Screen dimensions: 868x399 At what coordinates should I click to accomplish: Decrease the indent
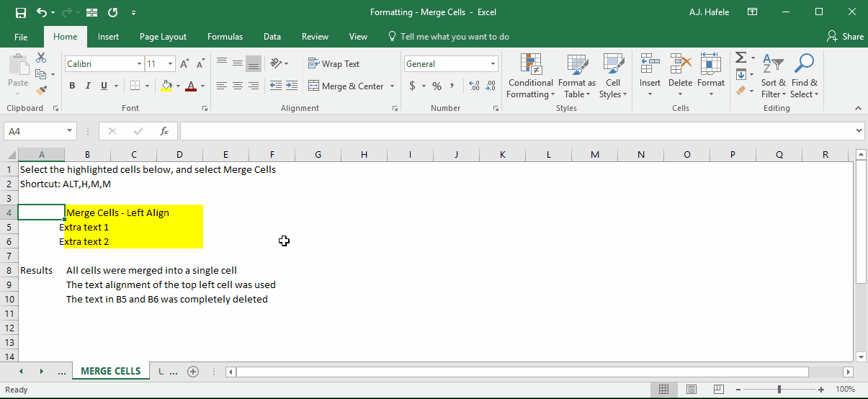(276, 86)
